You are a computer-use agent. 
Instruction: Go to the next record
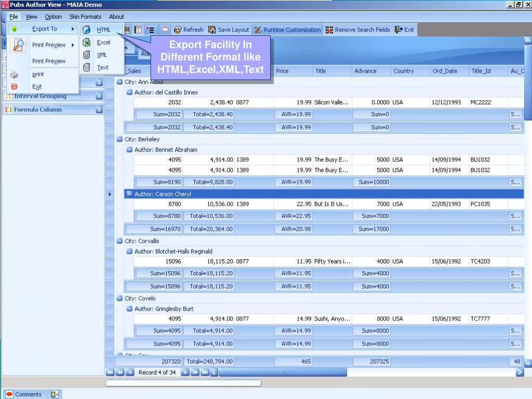[185, 373]
